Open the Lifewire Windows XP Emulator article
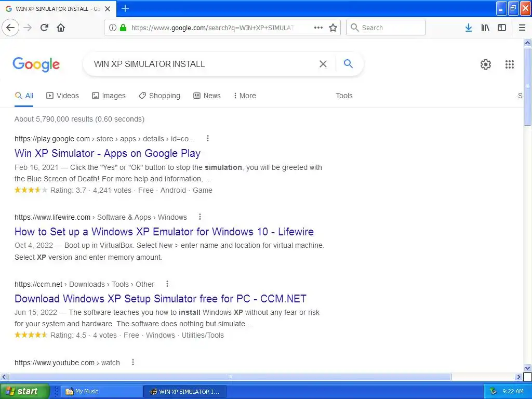The height and width of the screenshot is (399, 532). pyautogui.click(x=164, y=232)
